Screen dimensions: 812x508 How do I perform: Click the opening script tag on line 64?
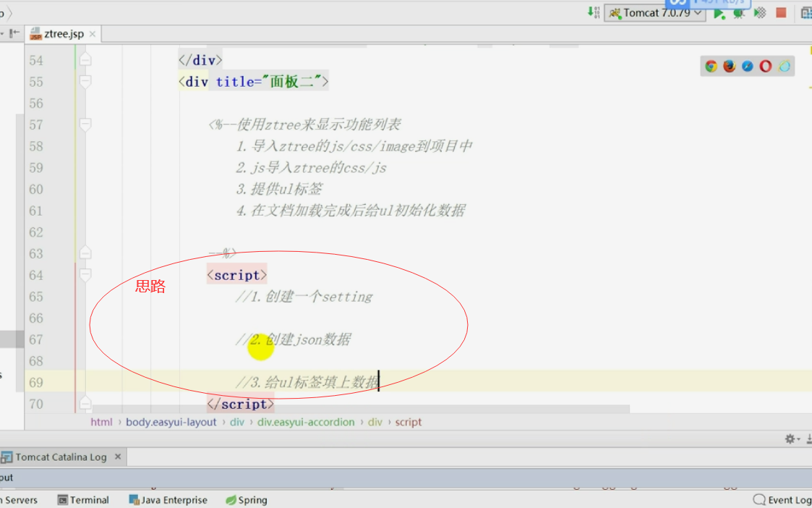coord(236,275)
